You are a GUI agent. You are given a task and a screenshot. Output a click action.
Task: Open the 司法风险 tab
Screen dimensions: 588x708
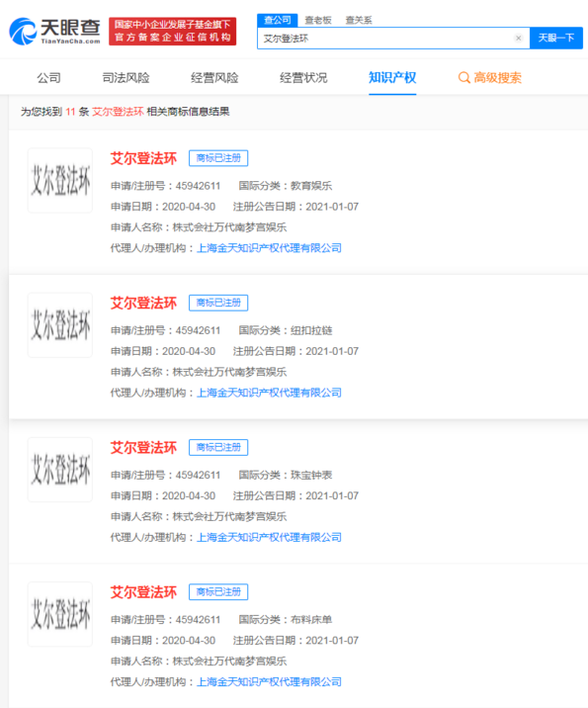click(x=126, y=78)
